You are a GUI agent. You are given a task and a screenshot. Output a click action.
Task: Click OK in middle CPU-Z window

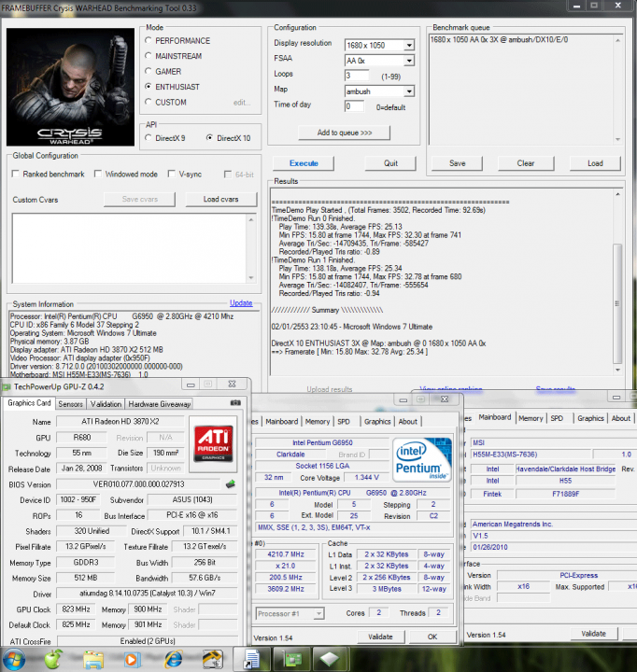pos(432,637)
